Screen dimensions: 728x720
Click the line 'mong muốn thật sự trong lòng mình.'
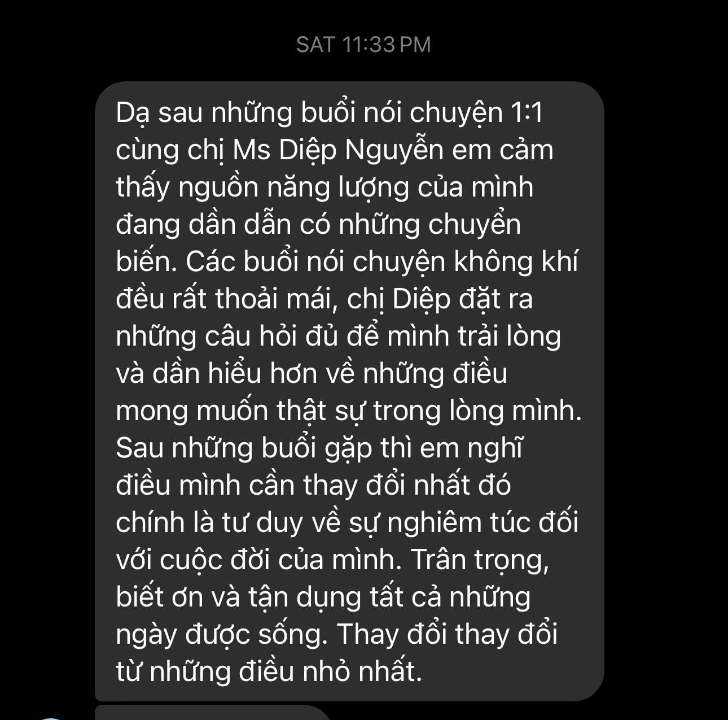[349, 411]
